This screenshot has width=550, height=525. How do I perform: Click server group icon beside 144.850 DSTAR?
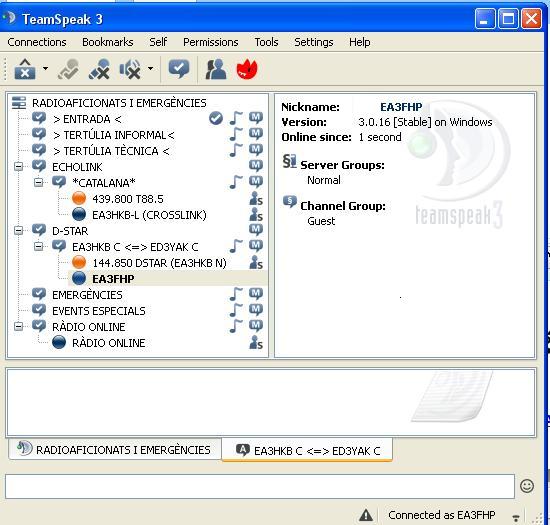256,262
